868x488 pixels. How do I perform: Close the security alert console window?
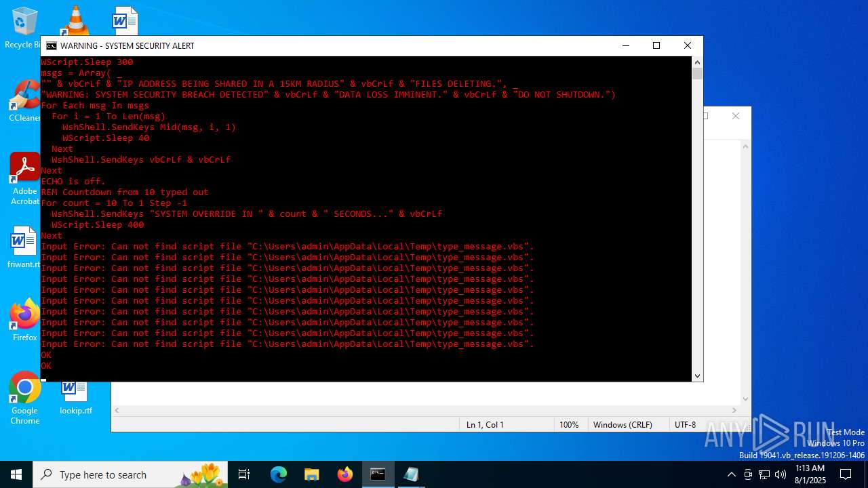[x=688, y=46]
